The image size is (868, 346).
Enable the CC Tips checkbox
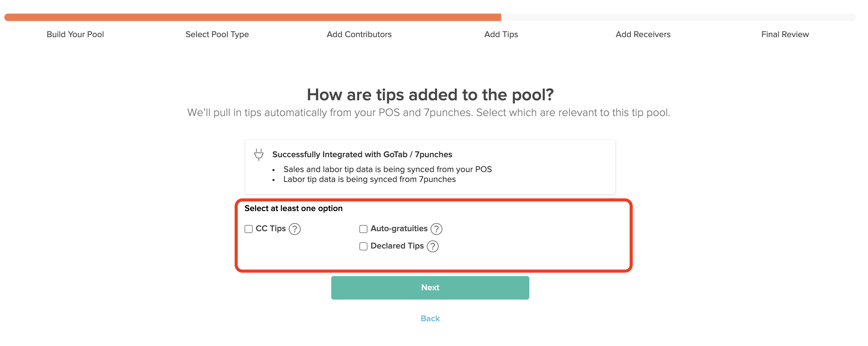pyautogui.click(x=248, y=229)
